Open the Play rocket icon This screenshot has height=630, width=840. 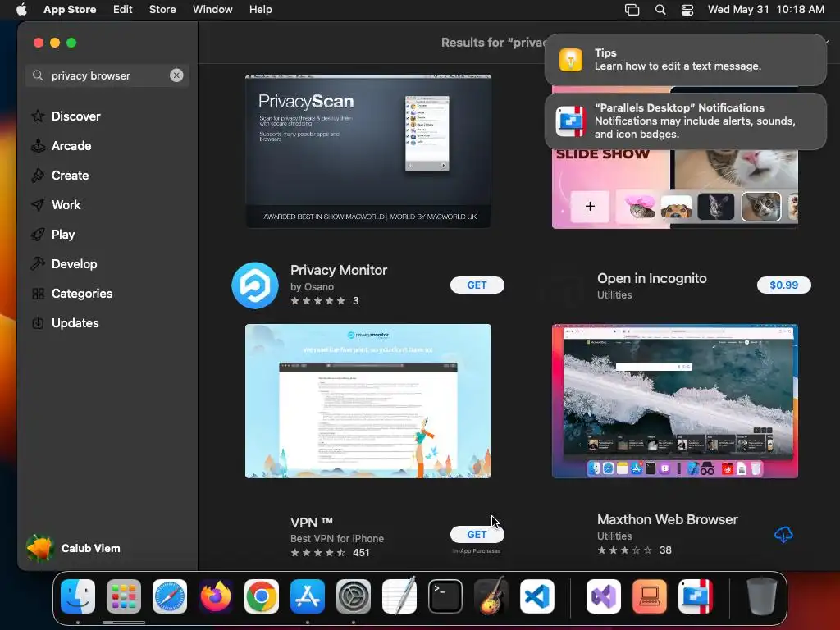(x=38, y=234)
